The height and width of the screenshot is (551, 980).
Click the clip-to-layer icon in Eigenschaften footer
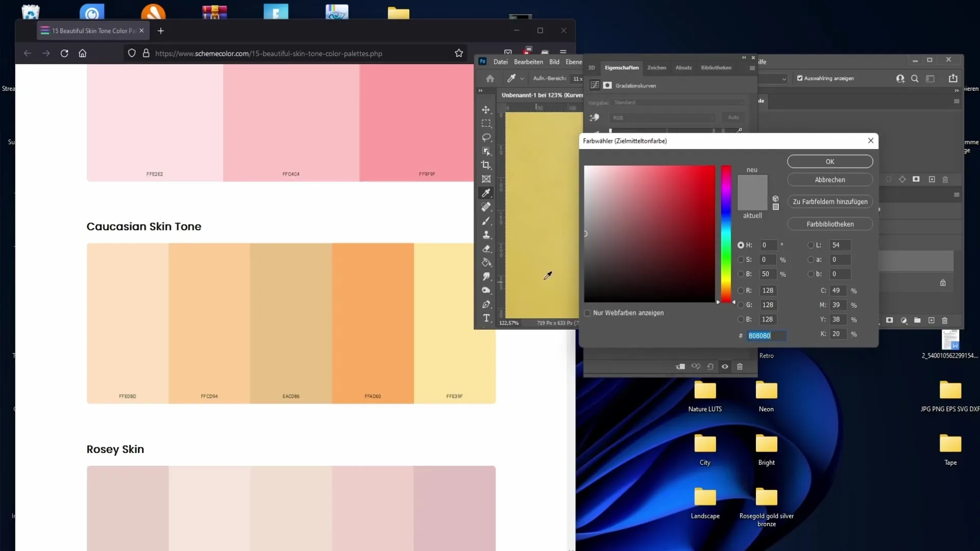tap(680, 366)
